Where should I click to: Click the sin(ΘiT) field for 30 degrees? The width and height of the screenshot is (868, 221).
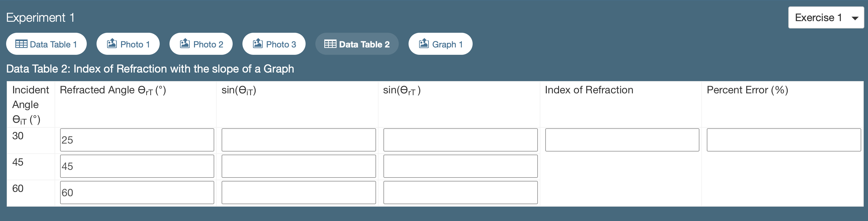click(x=299, y=140)
